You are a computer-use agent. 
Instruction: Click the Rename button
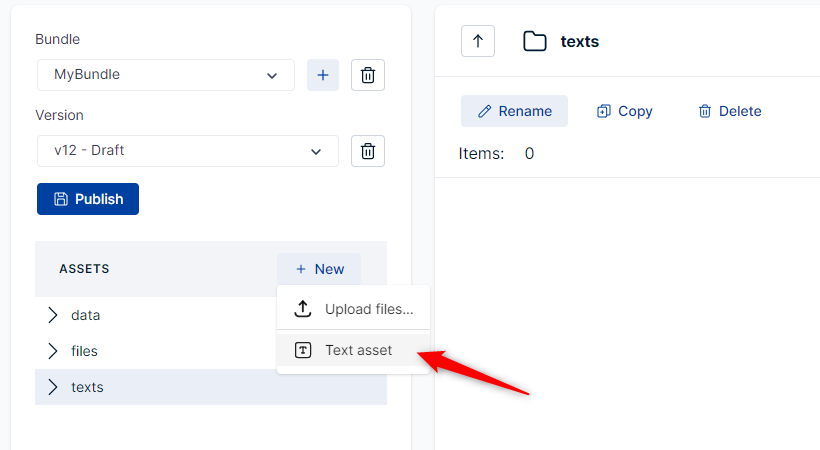tap(514, 111)
